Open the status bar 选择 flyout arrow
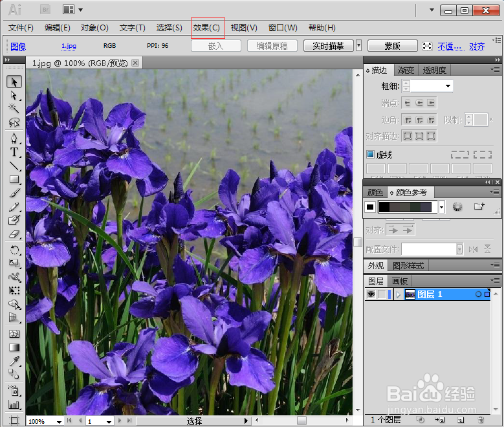The height and width of the screenshot is (427, 504). [x=246, y=421]
